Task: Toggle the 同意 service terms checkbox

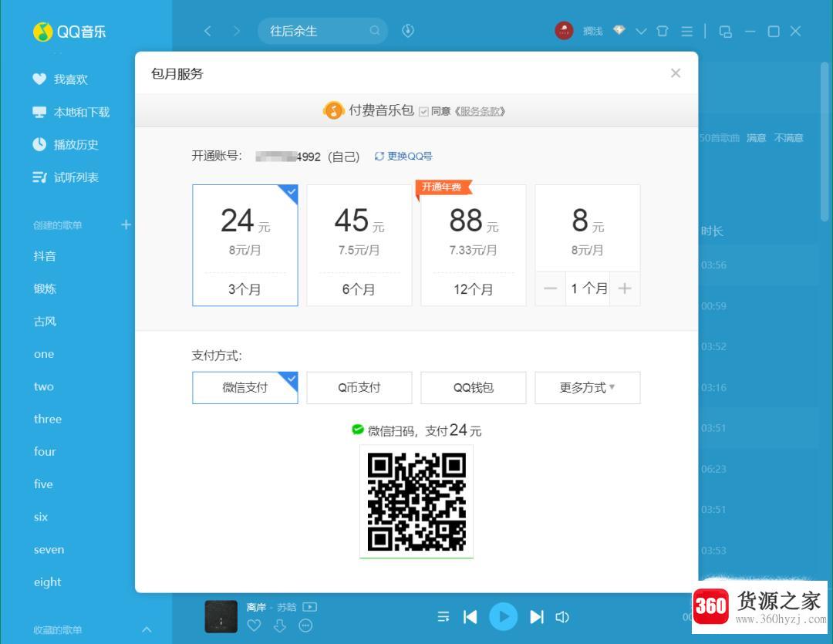Action: click(423, 112)
